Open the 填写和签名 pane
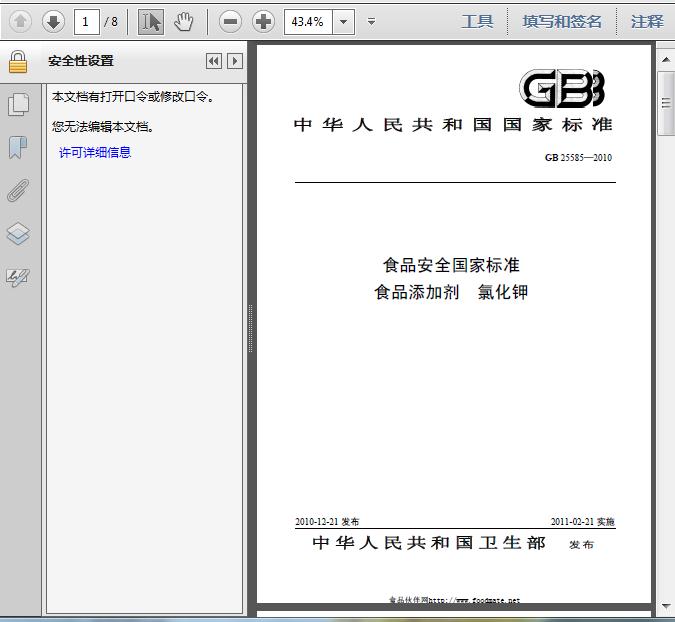Screen dimensions: 675x622 click(x=562, y=21)
